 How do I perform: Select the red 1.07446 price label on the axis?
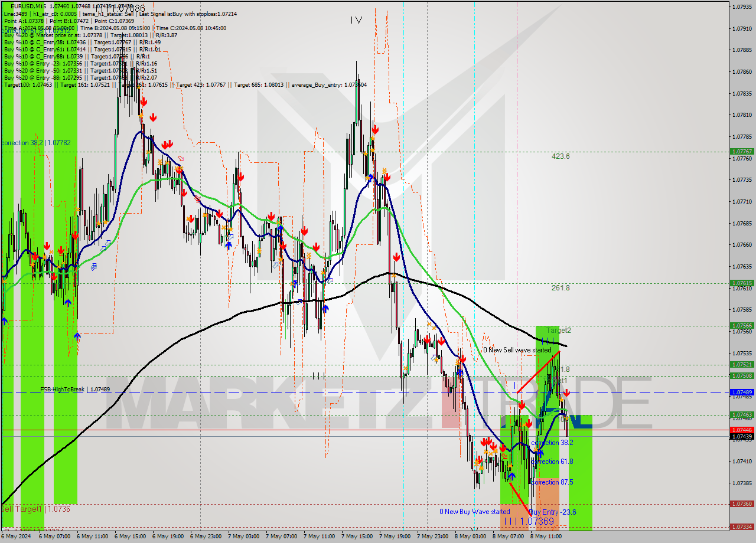(x=742, y=430)
